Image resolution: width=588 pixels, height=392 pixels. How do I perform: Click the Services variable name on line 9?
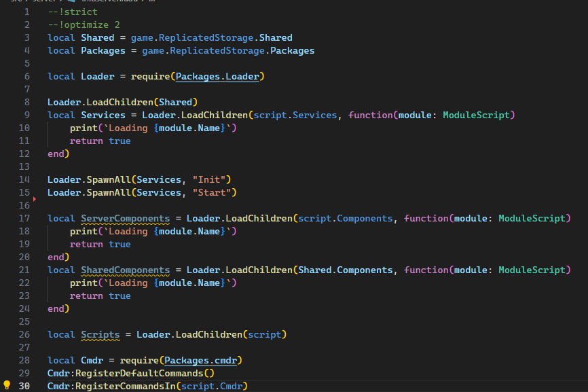tap(103, 115)
